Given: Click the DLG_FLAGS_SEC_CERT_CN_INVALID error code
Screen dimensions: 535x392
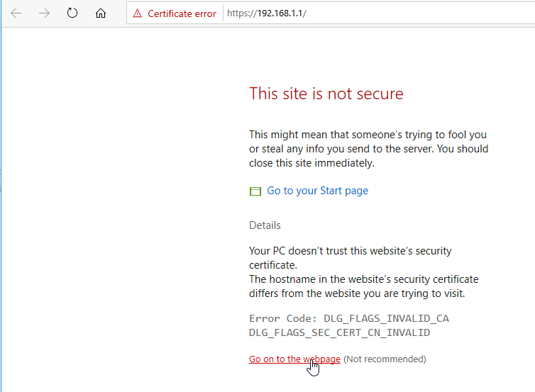Looking at the screenshot, I should 339,332.
